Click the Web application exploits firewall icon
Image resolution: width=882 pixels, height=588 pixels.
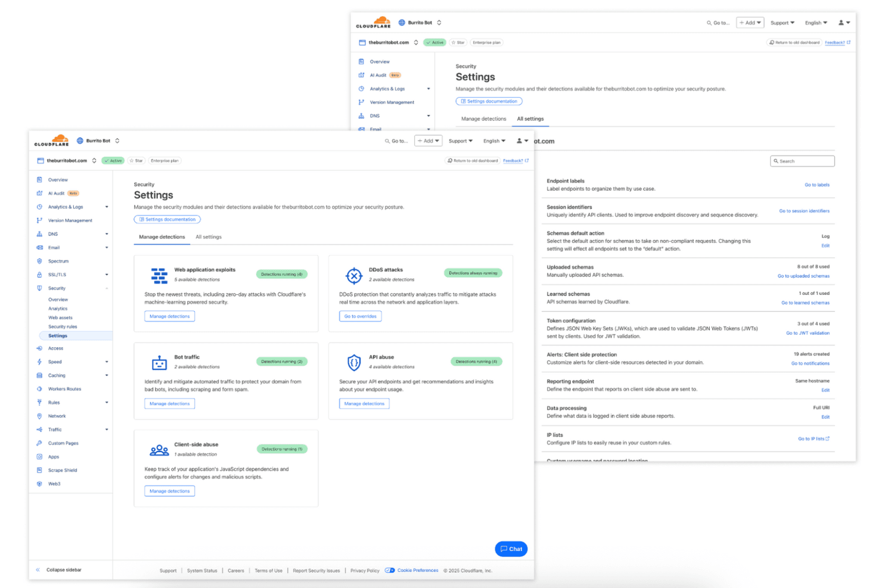(159, 275)
